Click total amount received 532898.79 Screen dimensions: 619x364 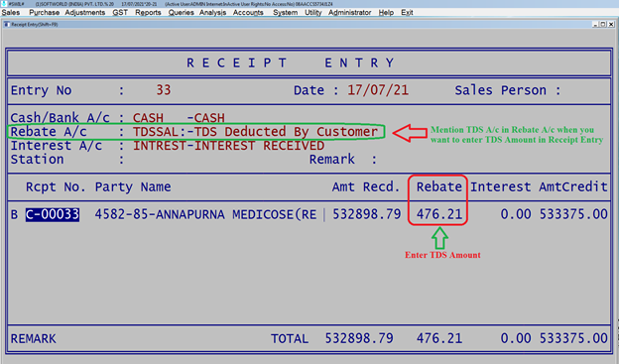359,338
